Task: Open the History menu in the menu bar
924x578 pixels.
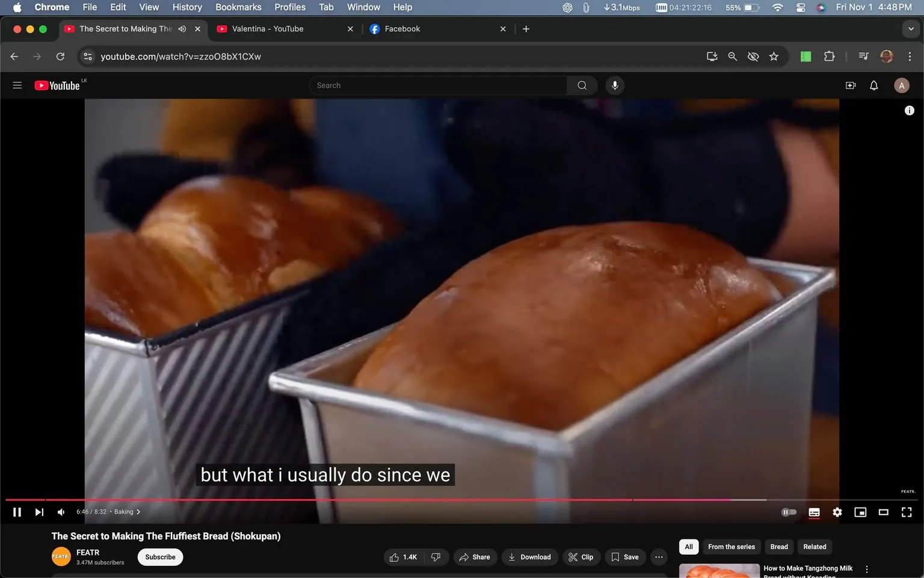Action: coord(186,7)
